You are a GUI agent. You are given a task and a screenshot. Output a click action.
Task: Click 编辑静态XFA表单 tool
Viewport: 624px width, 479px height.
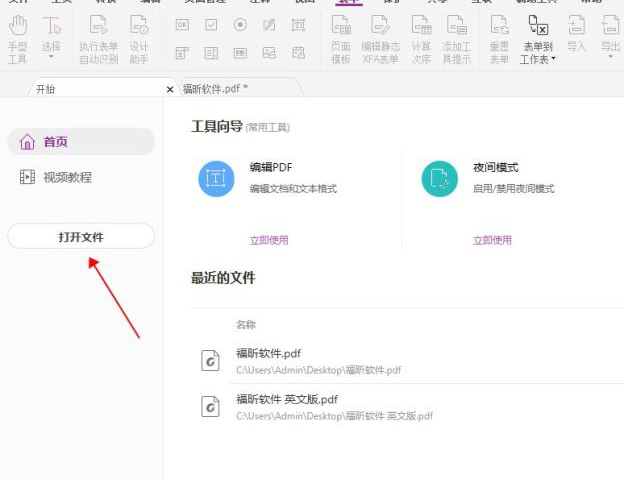[x=380, y=39]
